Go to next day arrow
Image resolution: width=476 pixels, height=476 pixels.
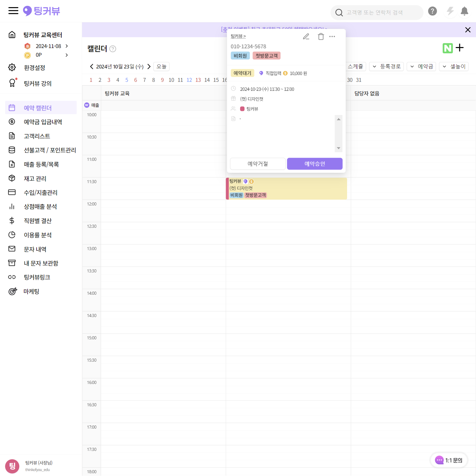point(149,66)
